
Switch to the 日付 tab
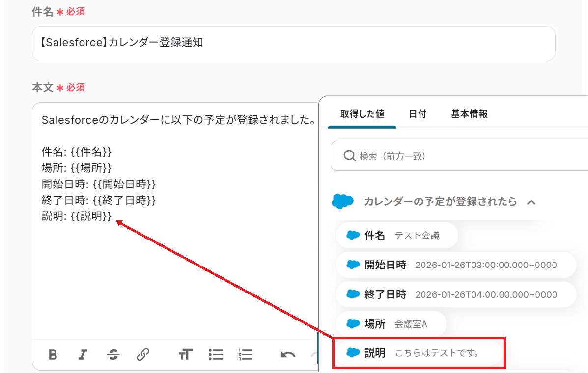tap(418, 114)
